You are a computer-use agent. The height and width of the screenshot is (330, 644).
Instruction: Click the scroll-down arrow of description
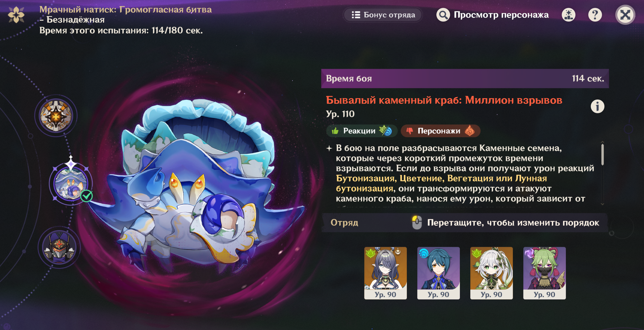(x=603, y=204)
